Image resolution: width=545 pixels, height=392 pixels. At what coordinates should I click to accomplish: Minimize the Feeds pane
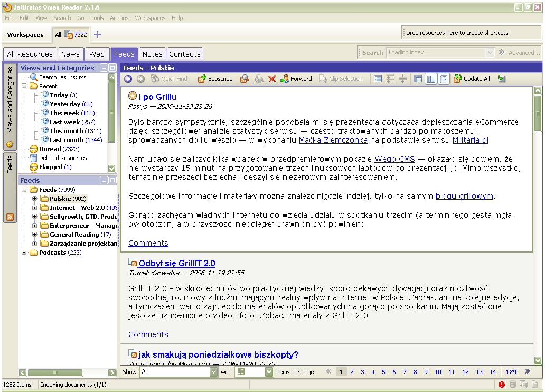(104, 180)
